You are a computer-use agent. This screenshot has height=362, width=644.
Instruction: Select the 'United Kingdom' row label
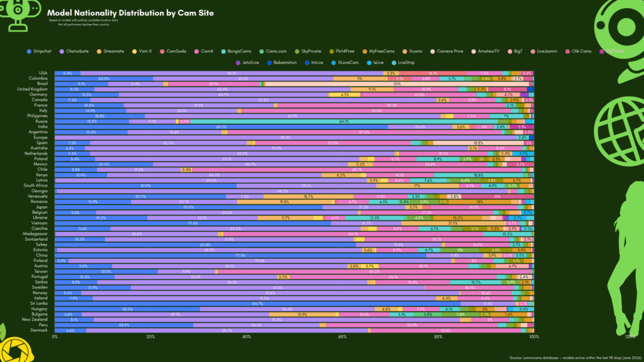[x=32, y=89]
